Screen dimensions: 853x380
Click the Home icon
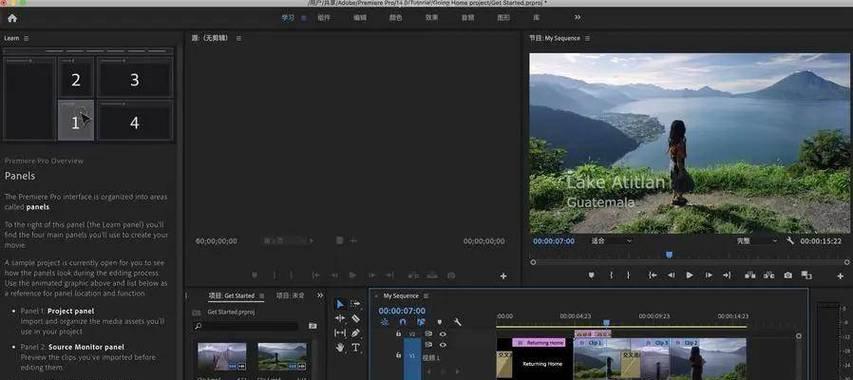(12, 18)
